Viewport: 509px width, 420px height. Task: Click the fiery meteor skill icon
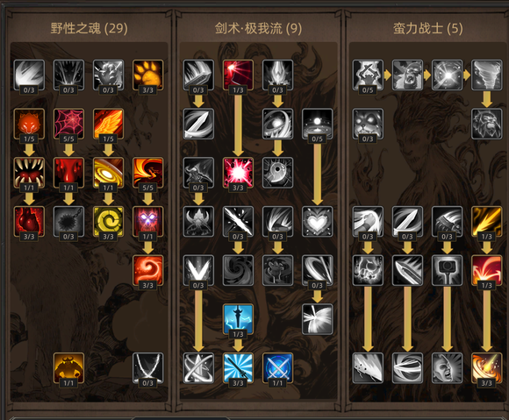point(486,368)
